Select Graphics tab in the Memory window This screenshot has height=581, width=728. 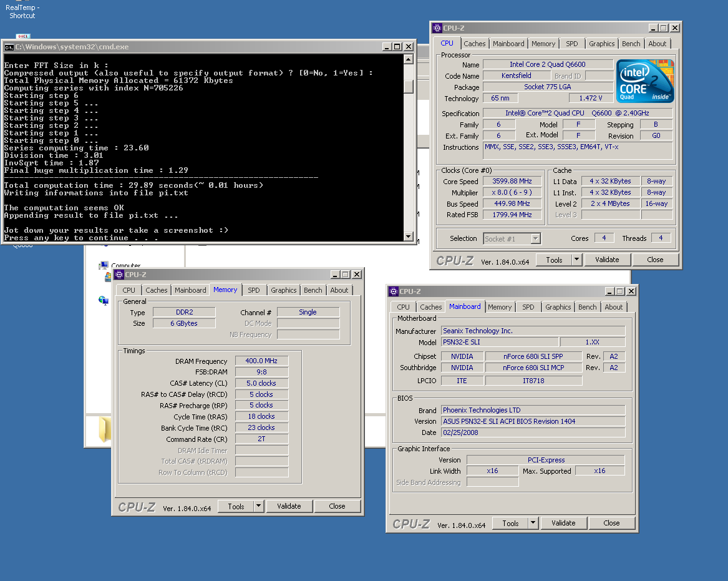284,290
